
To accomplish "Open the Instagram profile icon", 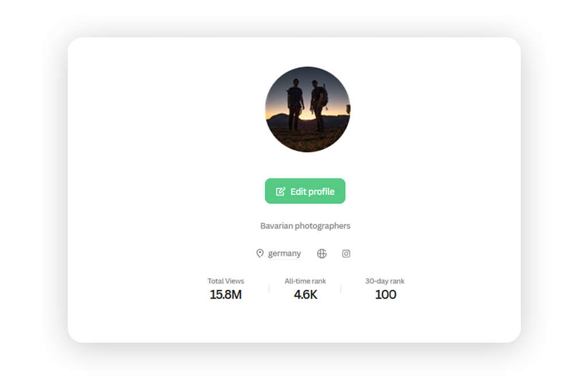I will point(346,254).
